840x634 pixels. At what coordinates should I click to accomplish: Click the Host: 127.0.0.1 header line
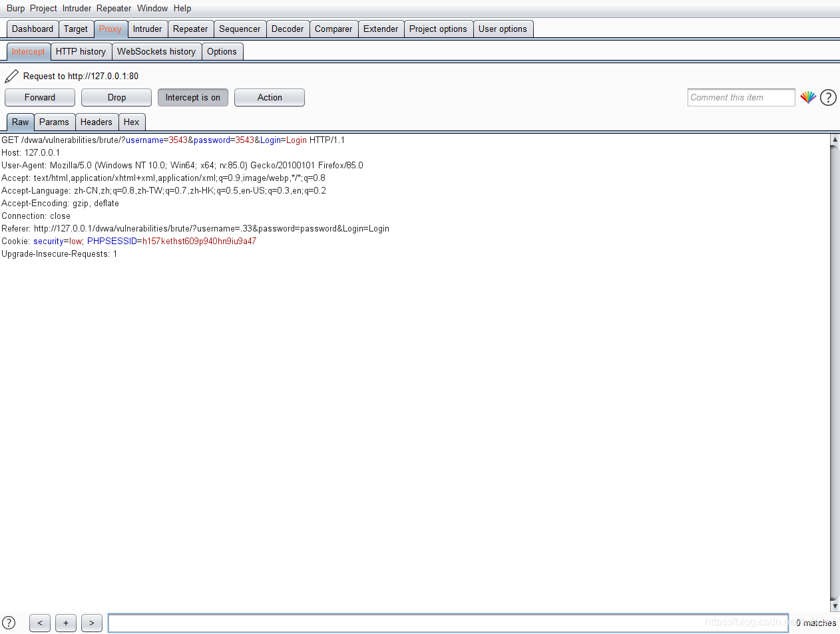[x=31, y=153]
